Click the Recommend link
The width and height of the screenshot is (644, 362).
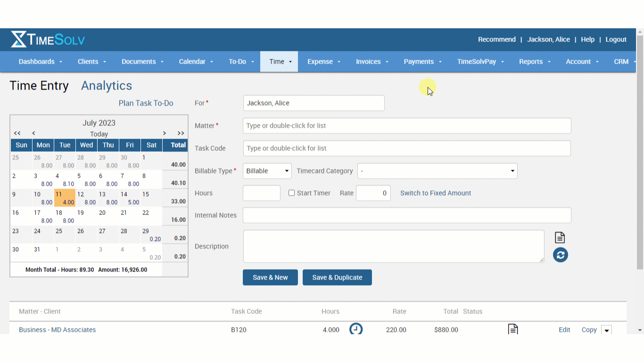pyautogui.click(x=497, y=40)
